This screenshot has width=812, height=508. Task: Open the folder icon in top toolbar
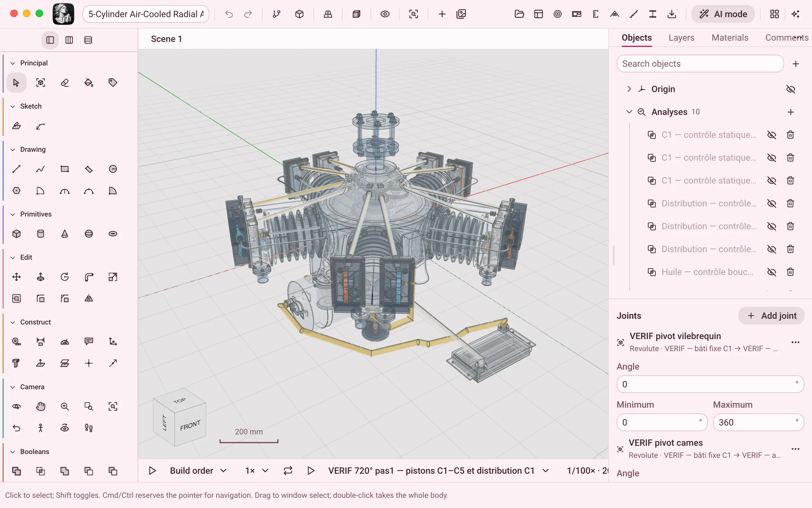[519, 14]
